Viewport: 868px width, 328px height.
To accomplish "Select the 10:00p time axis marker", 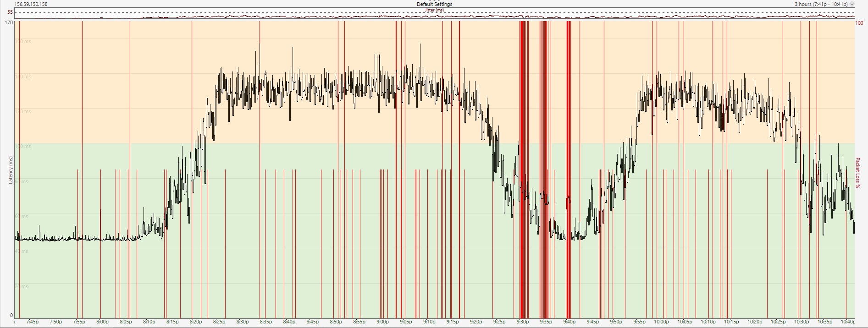I will point(662,322).
